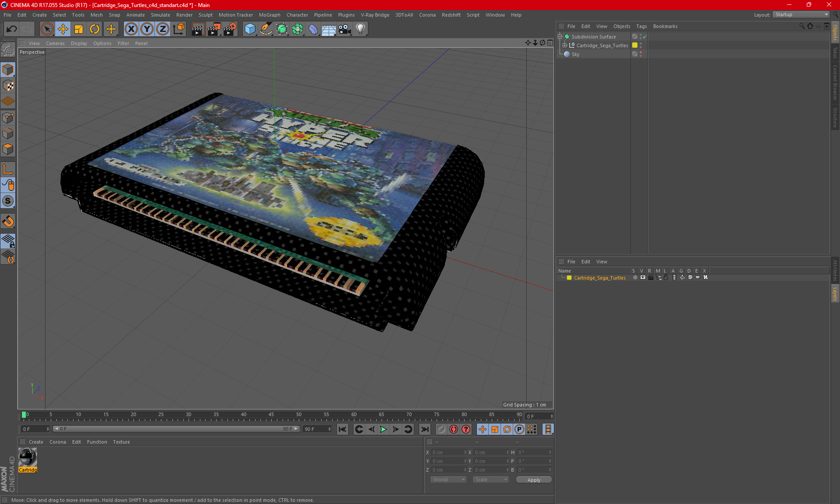This screenshot has width=840, height=504.
Task: Click the Scale tool icon
Action: coord(79,29)
